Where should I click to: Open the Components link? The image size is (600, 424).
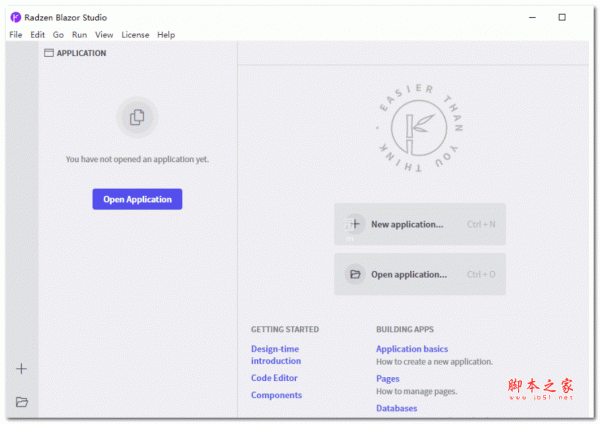click(x=276, y=395)
